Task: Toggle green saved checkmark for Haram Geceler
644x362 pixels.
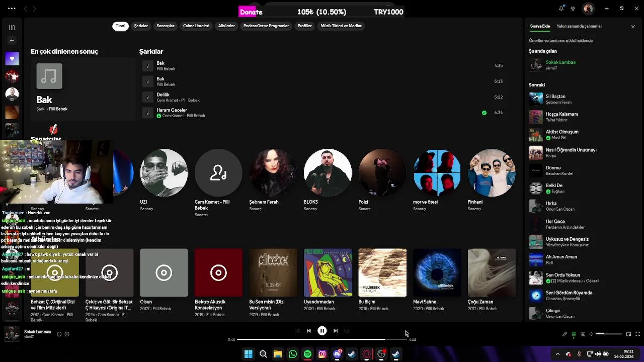Action: (x=484, y=113)
